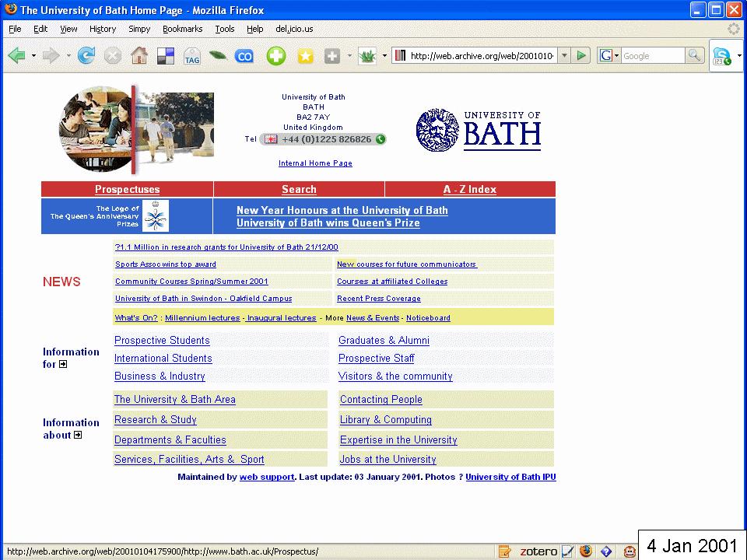Viewport: 747px width, 560px height.
Task: Click the Skype call icon after phone number
Action: (x=381, y=139)
